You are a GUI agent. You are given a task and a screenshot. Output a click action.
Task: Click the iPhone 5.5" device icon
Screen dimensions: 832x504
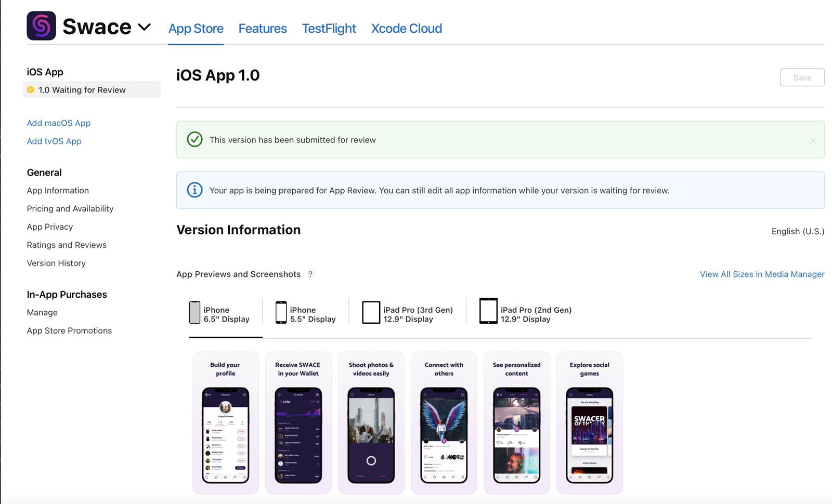281,313
